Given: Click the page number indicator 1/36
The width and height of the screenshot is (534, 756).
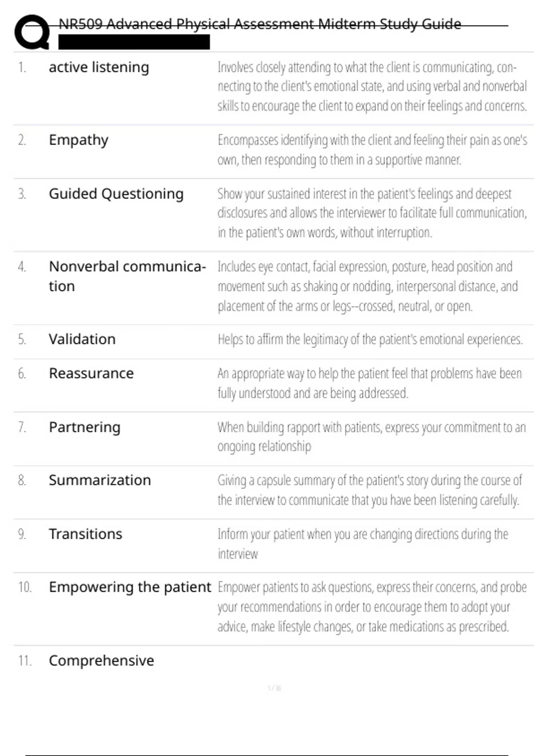Looking at the screenshot, I should tap(274, 688).
